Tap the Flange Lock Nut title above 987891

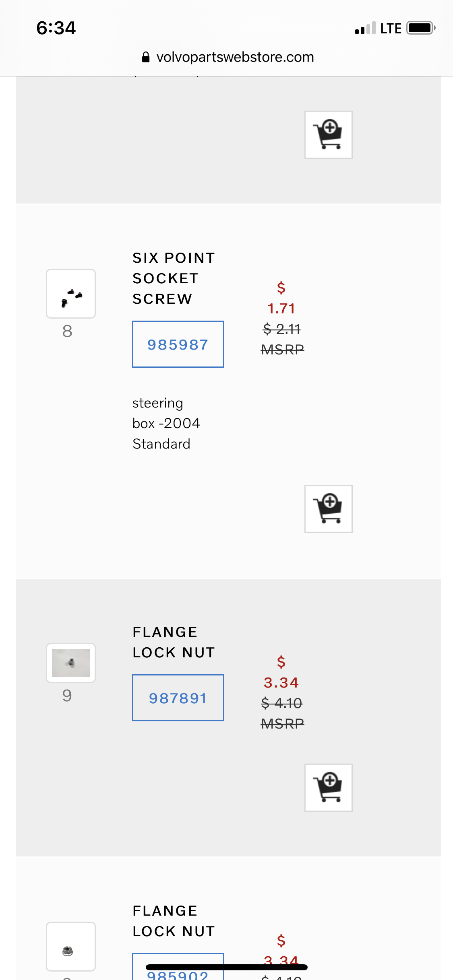pyautogui.click(x=174, y=642)
